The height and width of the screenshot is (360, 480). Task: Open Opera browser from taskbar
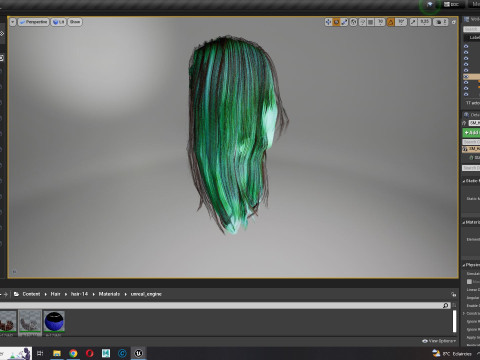89,353
